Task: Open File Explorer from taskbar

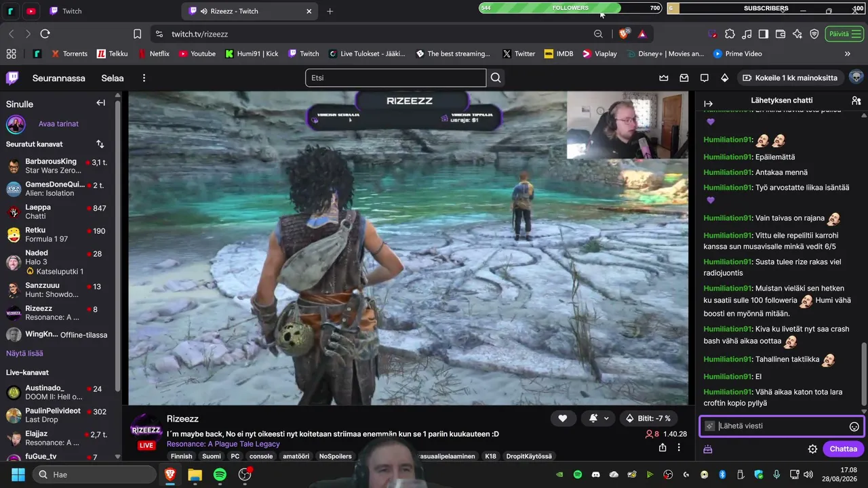Action: coord(195,474)
